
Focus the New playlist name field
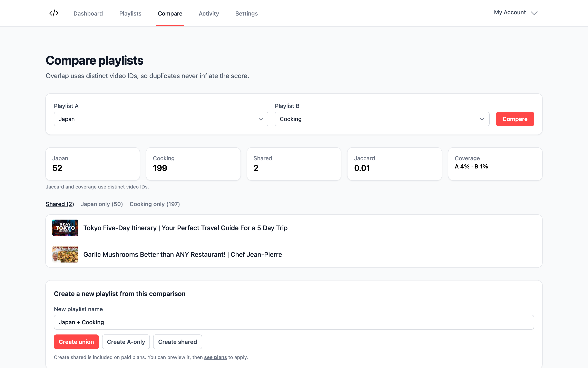[294, 322]
